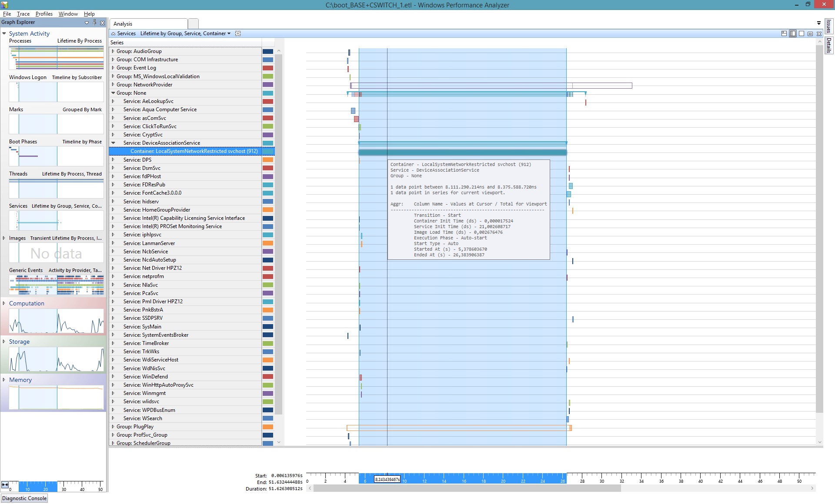Open Graph Explorer window position menu arrow
Screen dimensions: 835x504
click(87, 23)
